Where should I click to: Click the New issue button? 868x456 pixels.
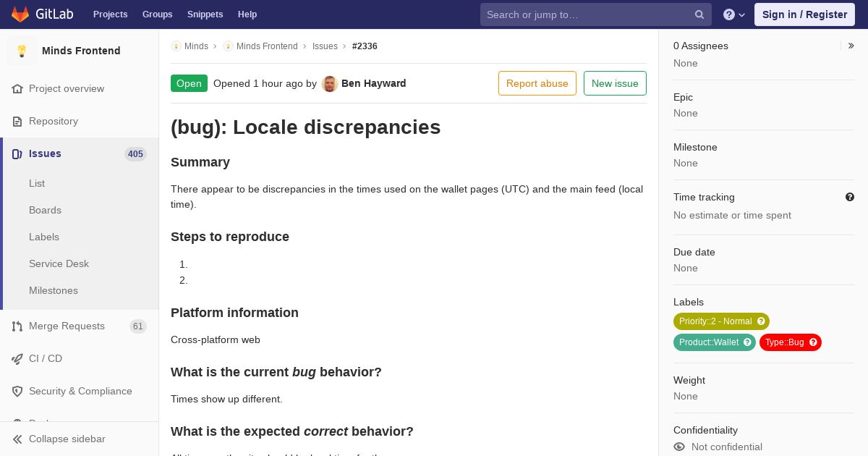pos(615,83)
